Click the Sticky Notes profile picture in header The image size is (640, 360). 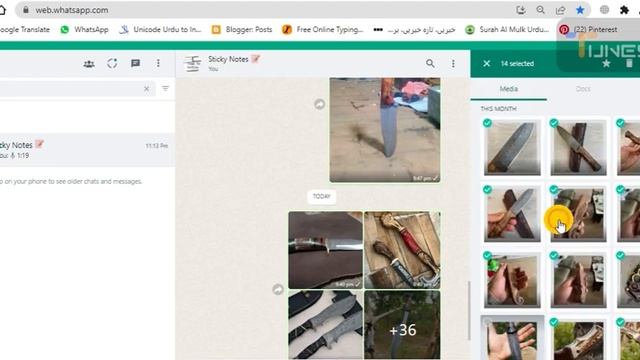[192, 63]
